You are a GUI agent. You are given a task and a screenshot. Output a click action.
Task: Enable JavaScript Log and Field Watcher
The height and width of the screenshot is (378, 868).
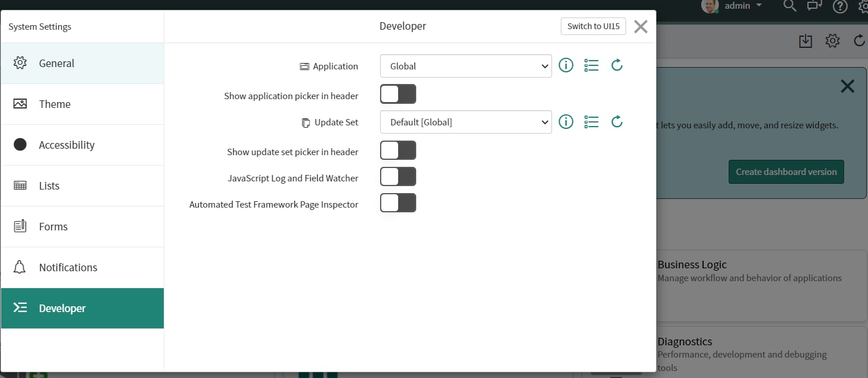coord(398,176)
